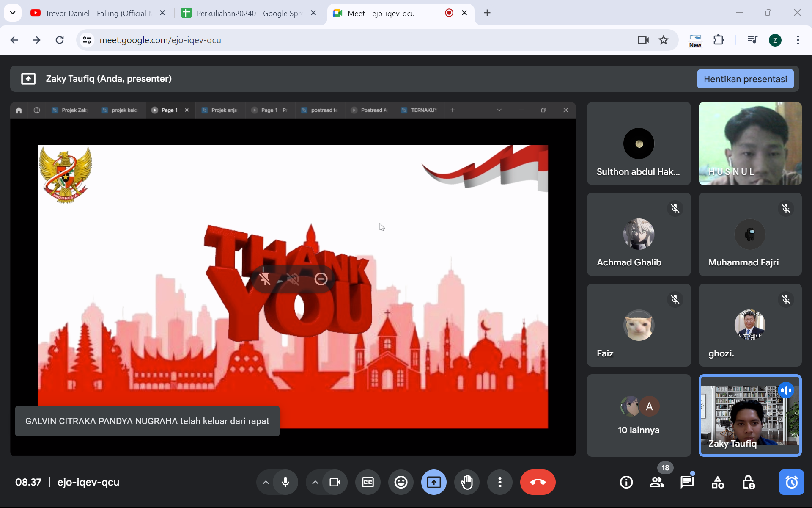The width and height of the screenshot is (812, 508).
Task: Expand video settings arrow beside camera
Action: (315, 482)
